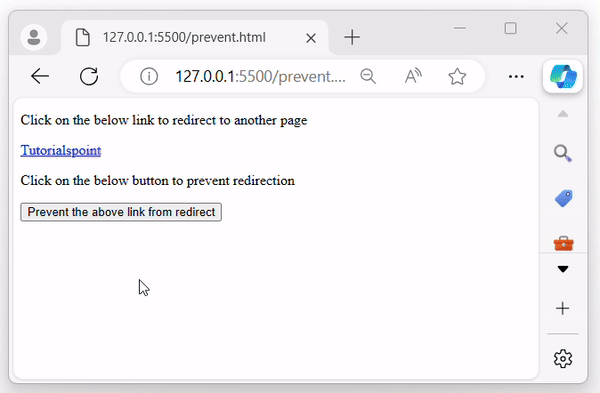Add page to favorites star
This screenshot has width=600, height=393.
coord(457,76)
